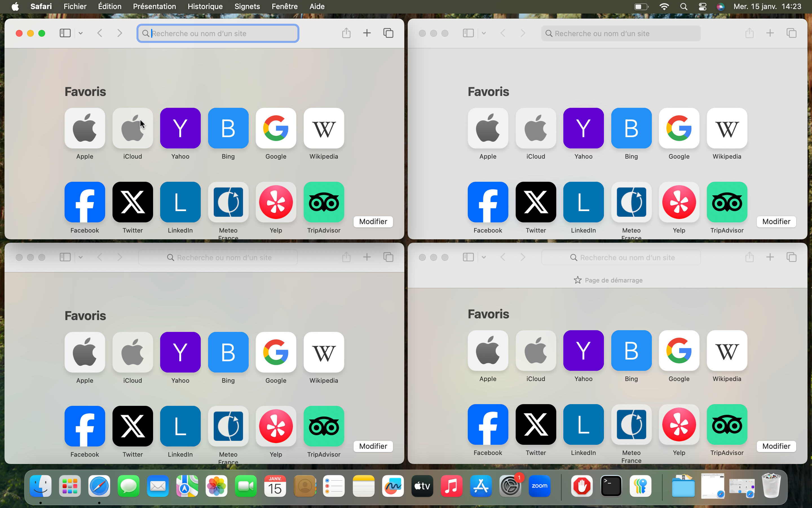Image resolution: width=812 pixels, height=508 pixels.
Task: Expand tab group dropdown in bottom-right window
Action: coord(484,257)
